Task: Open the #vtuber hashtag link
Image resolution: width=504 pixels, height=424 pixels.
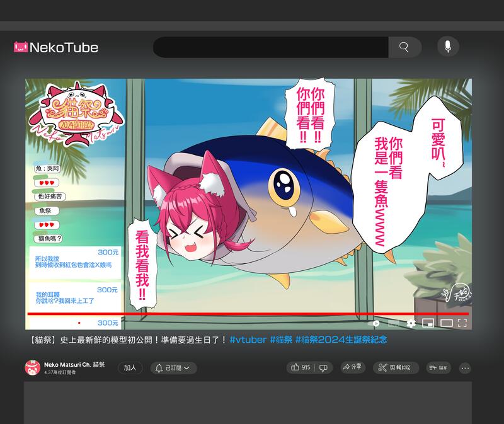Action: click(x=248, y=340)
